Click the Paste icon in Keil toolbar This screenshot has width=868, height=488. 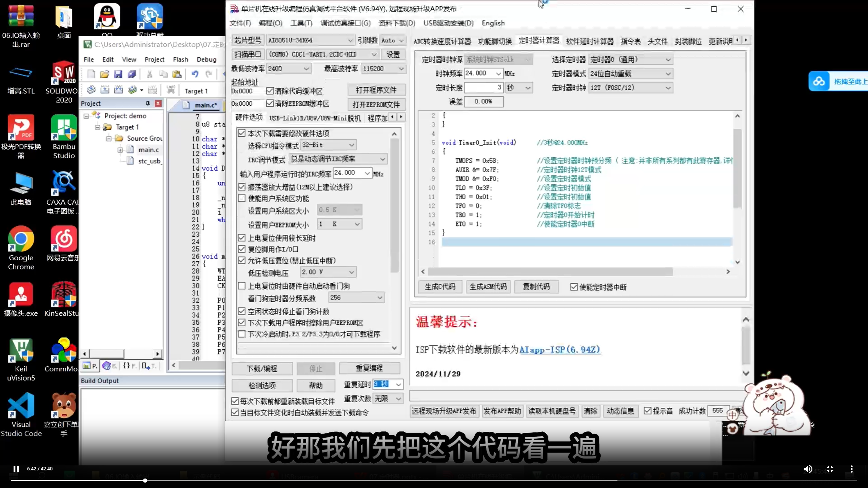177,74
